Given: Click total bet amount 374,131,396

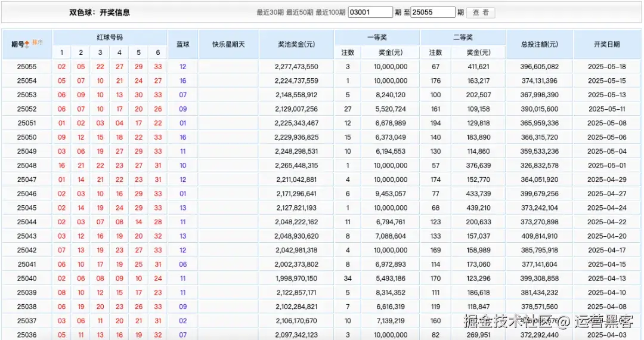Looking at the screenshot, I should click(539, 81).
